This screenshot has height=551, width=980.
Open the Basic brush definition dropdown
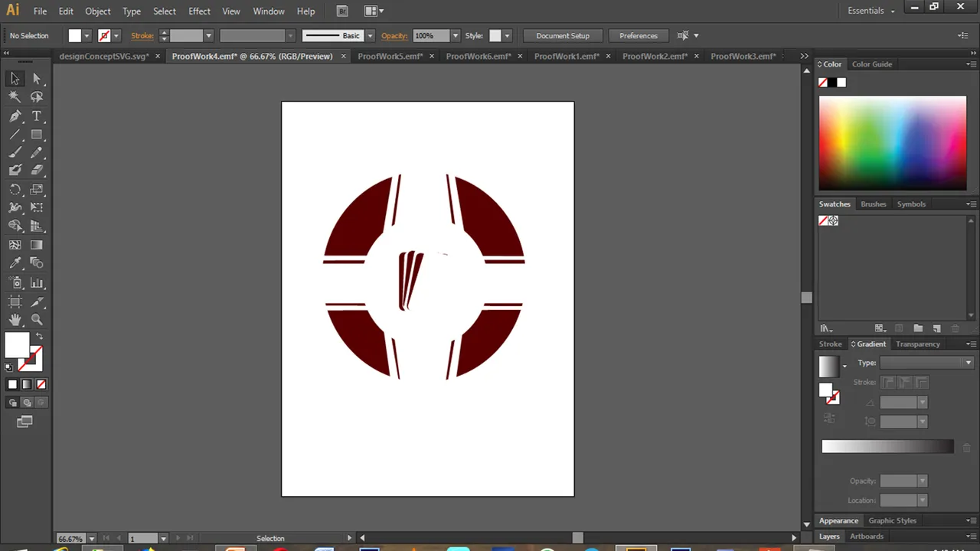[370, 36]
